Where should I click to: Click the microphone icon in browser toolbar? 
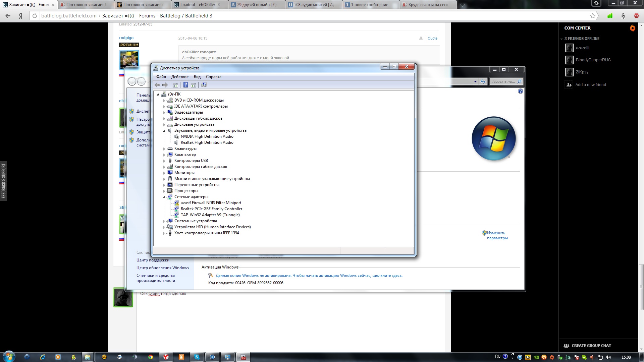(623, 16)
